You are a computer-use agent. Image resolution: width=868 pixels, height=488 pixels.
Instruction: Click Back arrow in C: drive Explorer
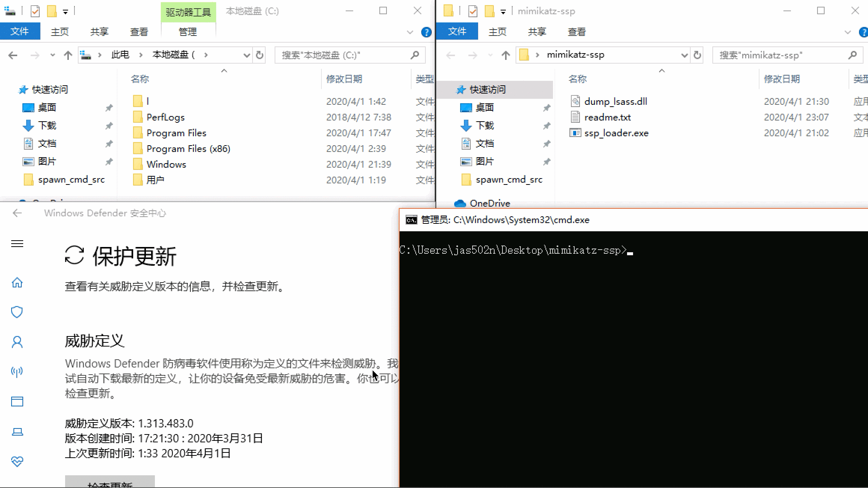(13, 55)
